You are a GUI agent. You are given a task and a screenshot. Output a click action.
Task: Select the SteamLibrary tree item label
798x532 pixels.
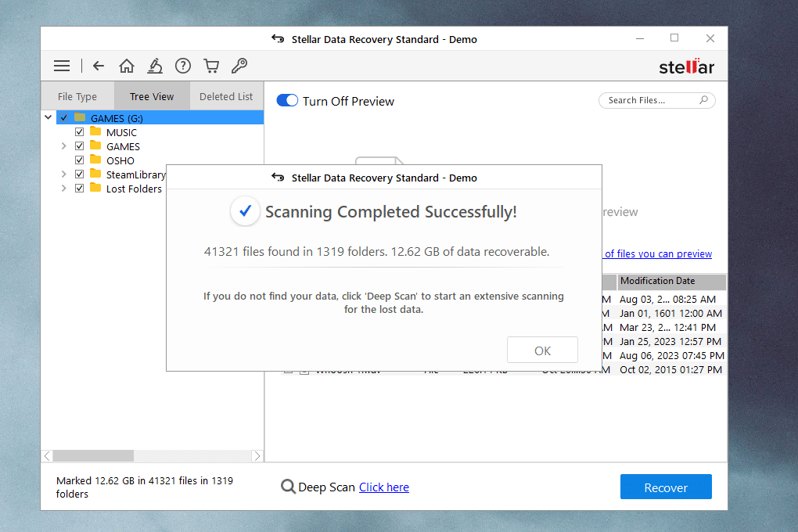136,174
